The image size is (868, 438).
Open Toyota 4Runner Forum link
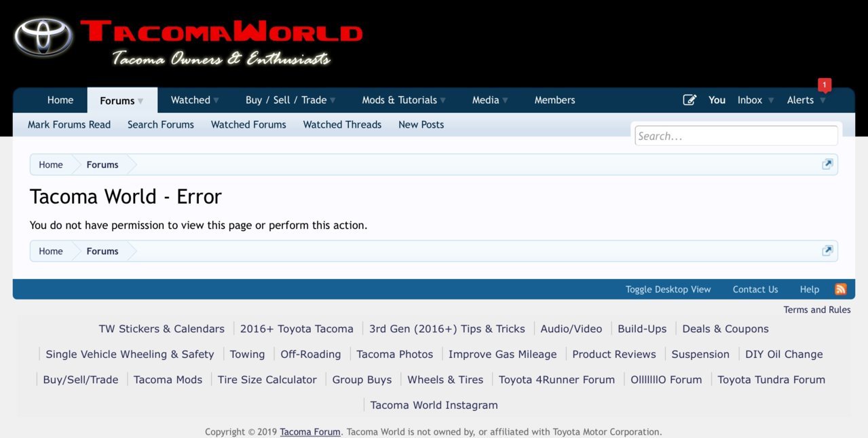click(x=556, y=380)
